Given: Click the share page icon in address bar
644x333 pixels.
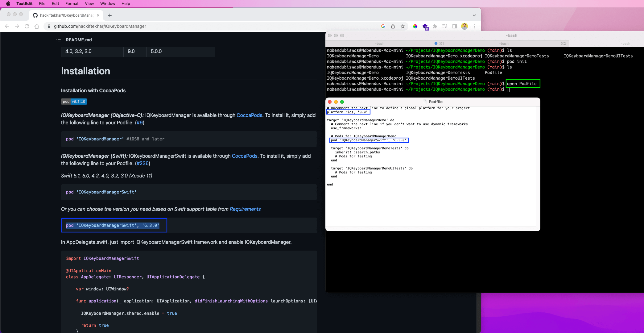Looking at the screenshot, I should click(393, 26).
